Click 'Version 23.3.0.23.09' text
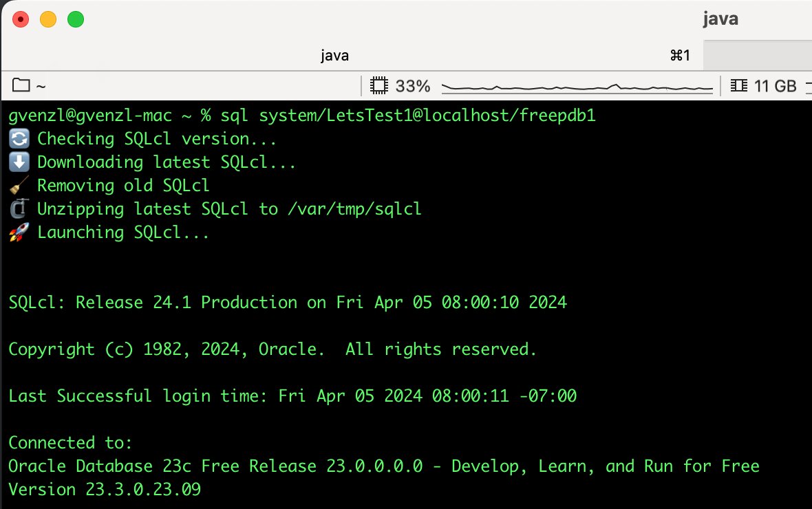812x509 pixels. pyautogui.click(x=105, y=489)
